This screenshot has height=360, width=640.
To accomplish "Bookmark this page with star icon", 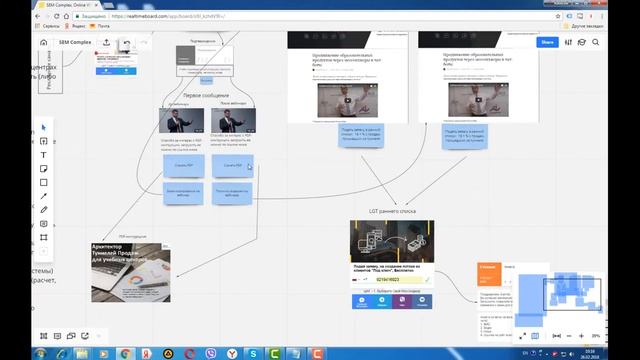I will point(558,16).
